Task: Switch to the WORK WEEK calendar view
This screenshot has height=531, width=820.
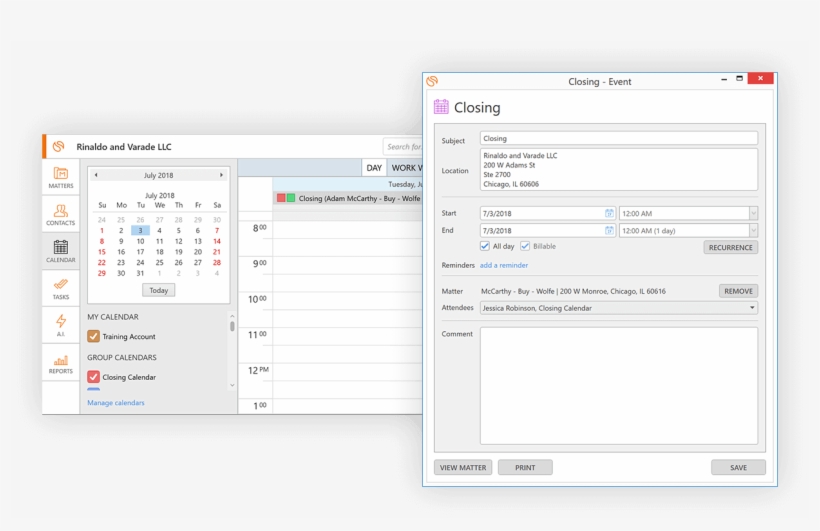Action: 405,168
